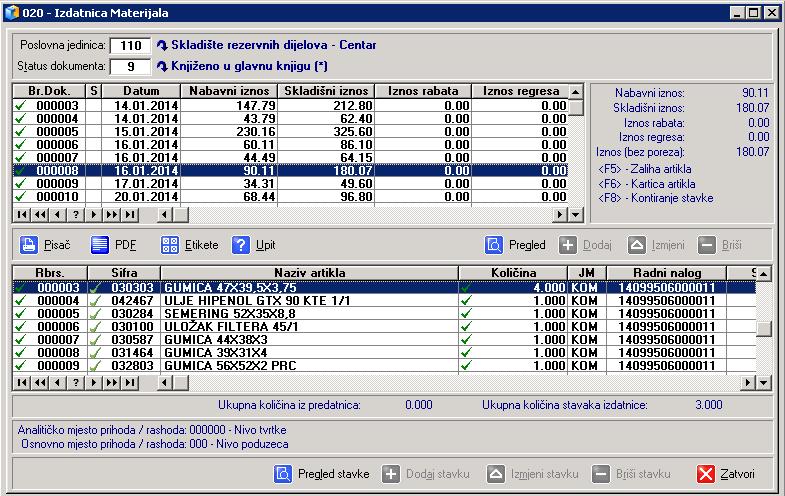785x496 pixels.
Task: Select item GUMICA 44X38X3
Action: tap(384, 340)
